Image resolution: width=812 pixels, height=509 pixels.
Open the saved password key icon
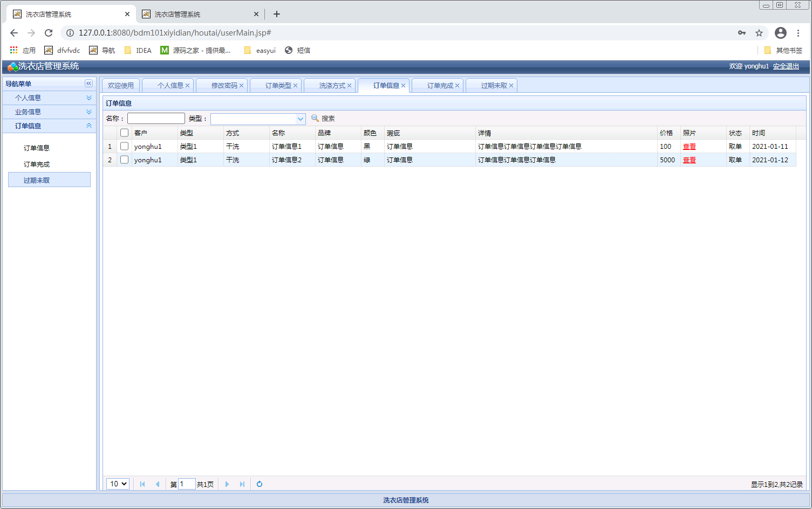point(742,33)
